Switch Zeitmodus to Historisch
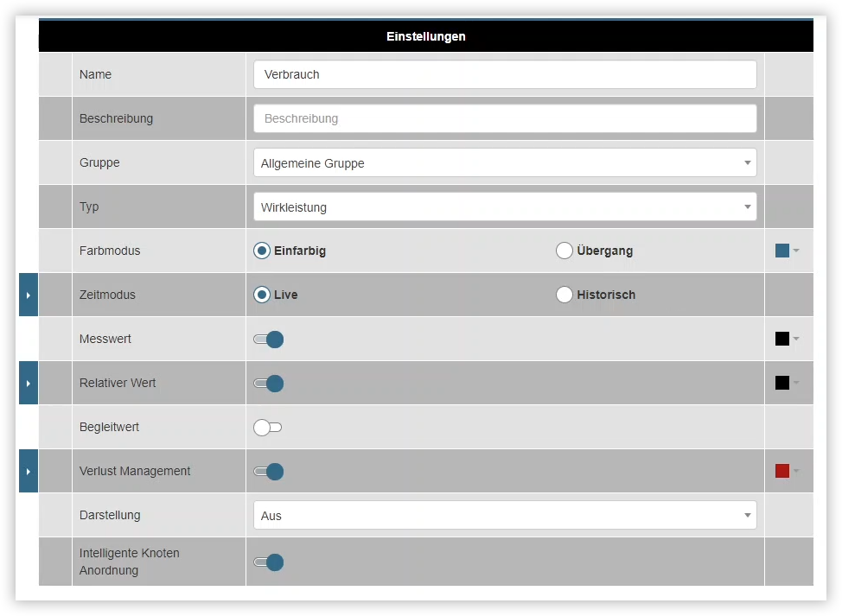This screenshot has height=616, width=842. 565,294
